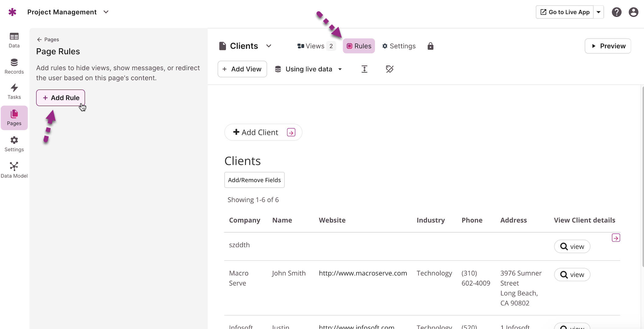Viewport: 644px width, 329px height.
Task: Click view button for szddth row
Action: coord(572,246)
